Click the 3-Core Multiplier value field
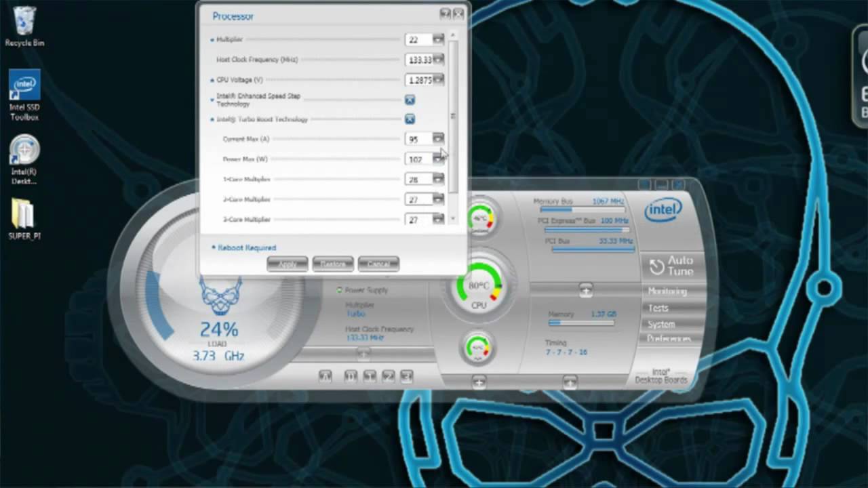Image resolution: width=868 pixels, height=488 pixels. 418,220
